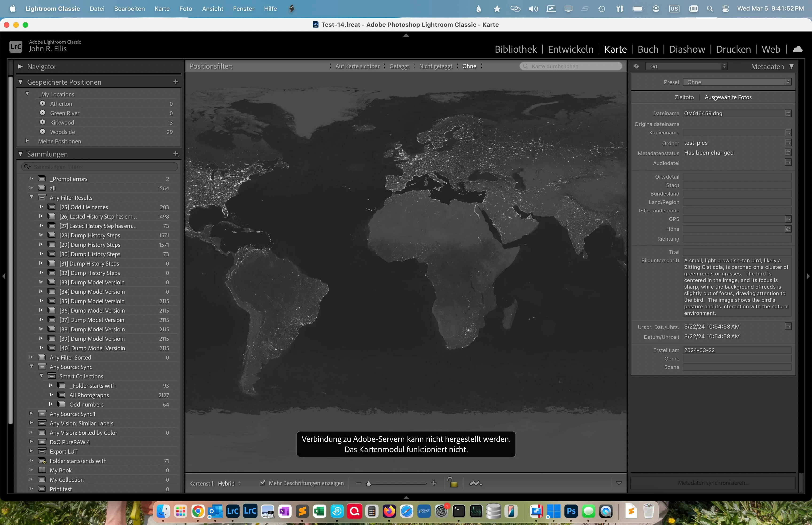This screenshot has width=812, height=525.
Task: Uncheck Mehr Beschriftungen anzeigen checkbox
Action: tap(262, 483)
